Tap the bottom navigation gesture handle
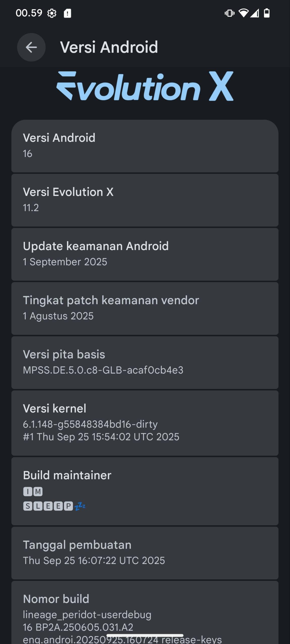The width and height of the screenshot is (290, 644). point(145,635)
